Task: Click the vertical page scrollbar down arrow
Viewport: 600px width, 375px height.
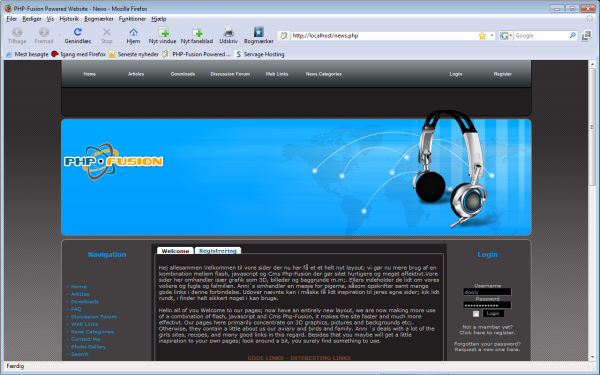Action: [592, 357]
